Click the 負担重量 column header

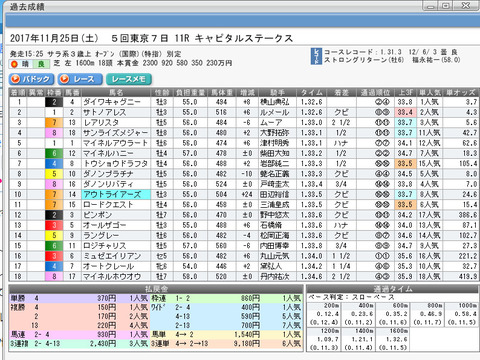coord(190,92)
